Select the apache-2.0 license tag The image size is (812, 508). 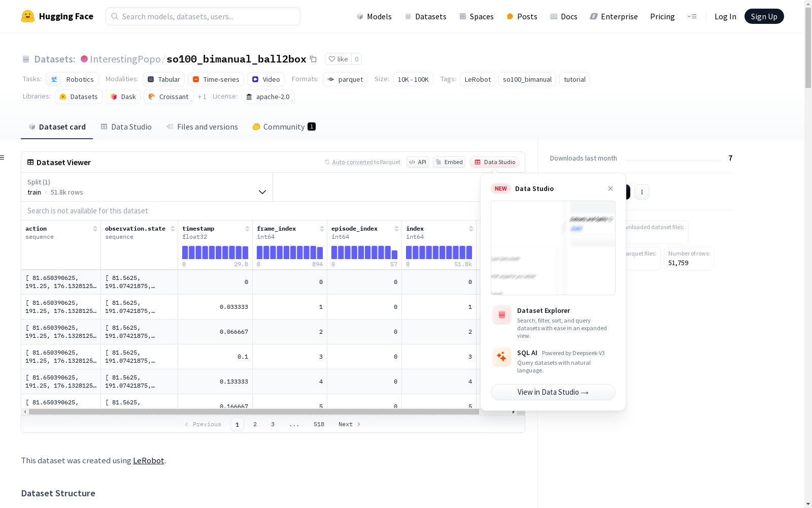pos(268,97)
